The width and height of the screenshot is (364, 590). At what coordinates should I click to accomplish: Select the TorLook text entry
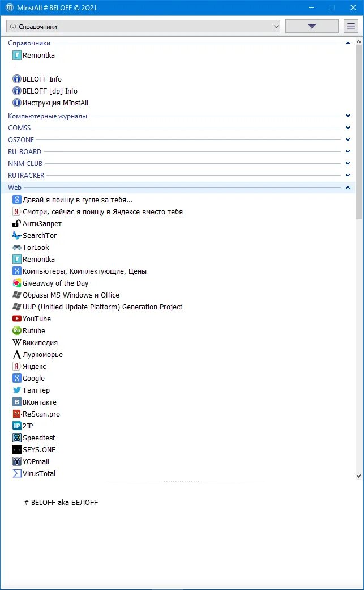tap(36, 247)
